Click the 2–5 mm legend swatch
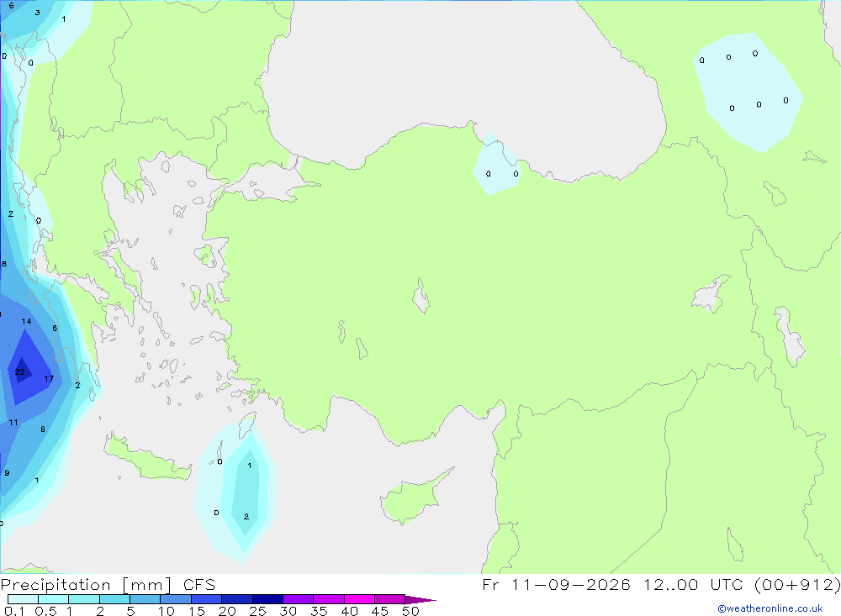 point(114,599)
